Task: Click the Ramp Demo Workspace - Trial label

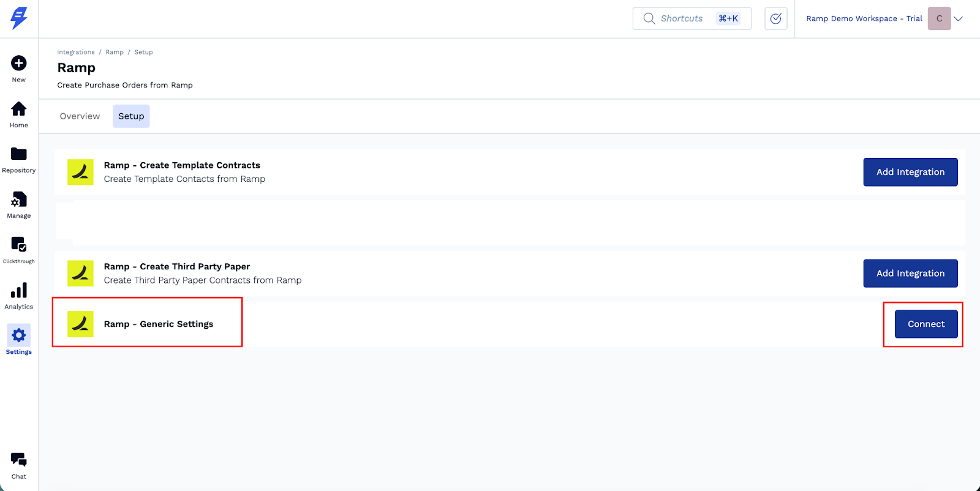Action: [x=864, y=18]
